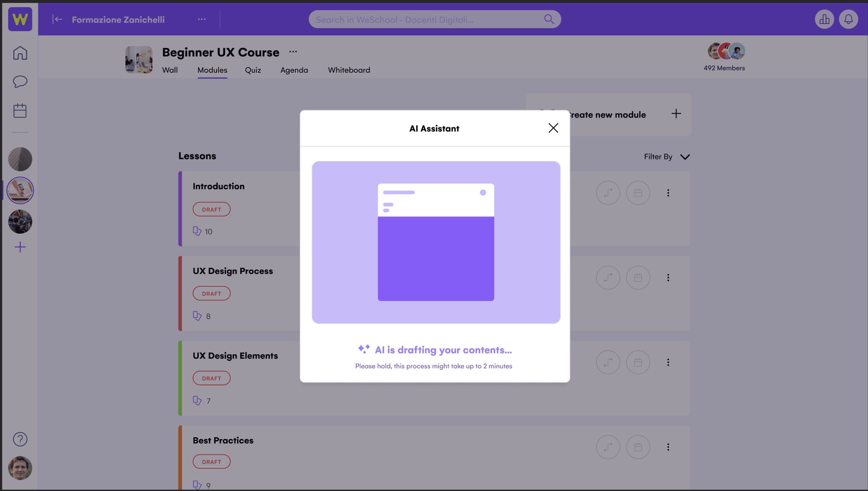Click the calendar icon for UX Design Process
Image resolution: width=868 pixels, height=491 pixels.
638,277
